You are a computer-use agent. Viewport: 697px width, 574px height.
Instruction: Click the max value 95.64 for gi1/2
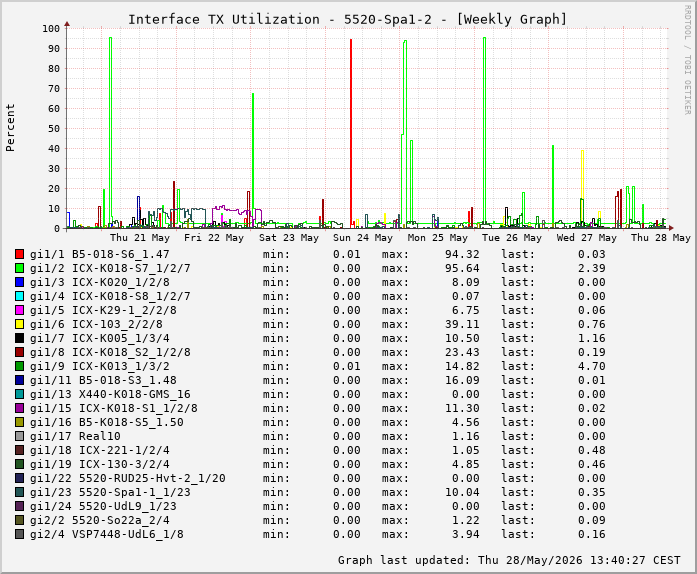462,268
